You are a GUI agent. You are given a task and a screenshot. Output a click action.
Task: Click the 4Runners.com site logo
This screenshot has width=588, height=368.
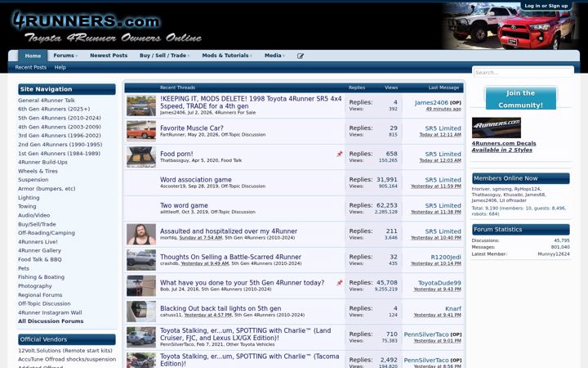(107, 27)
